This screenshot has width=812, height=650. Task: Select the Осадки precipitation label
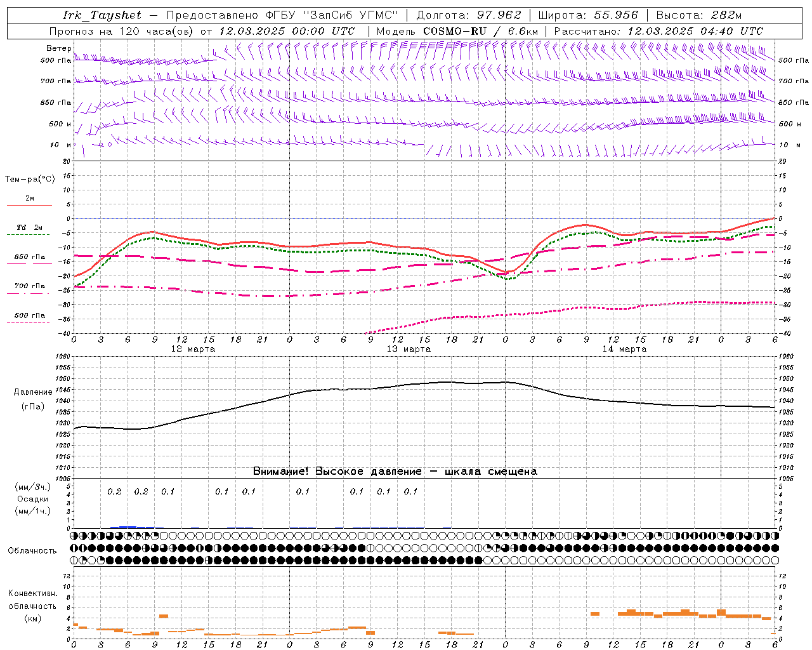[x=33, y=499]
